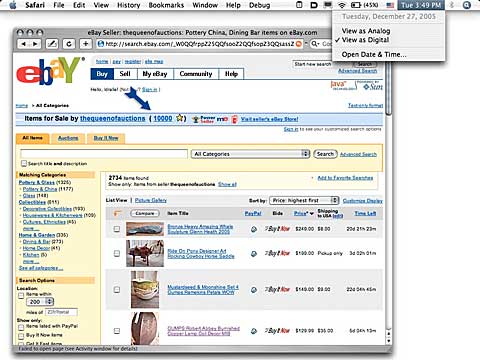Click the Ride On Pony saddle thumbnail
The width and height of the screenshot is (480, 360).
[x=145, y=254]
